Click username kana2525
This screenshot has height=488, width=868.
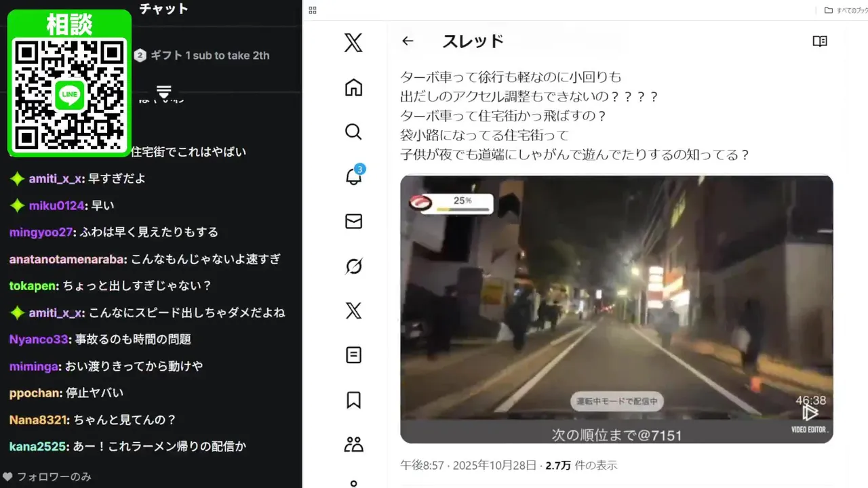pyautogui.click(x=38, y=447)
